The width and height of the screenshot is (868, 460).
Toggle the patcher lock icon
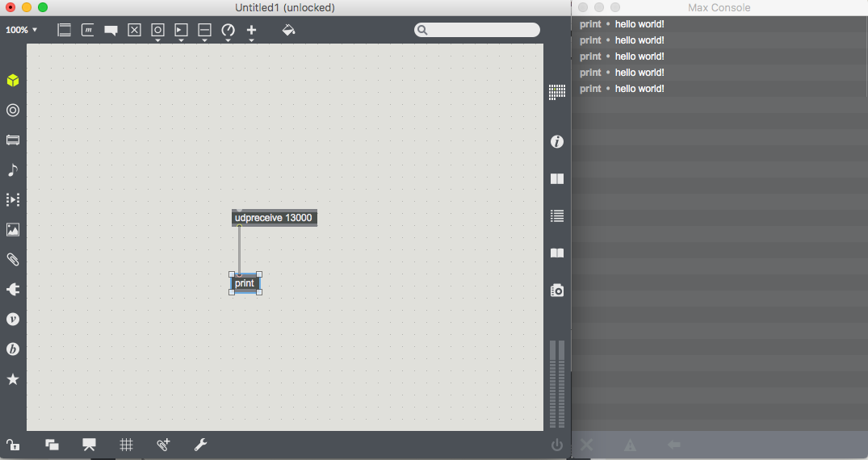[x=13, y=445]
